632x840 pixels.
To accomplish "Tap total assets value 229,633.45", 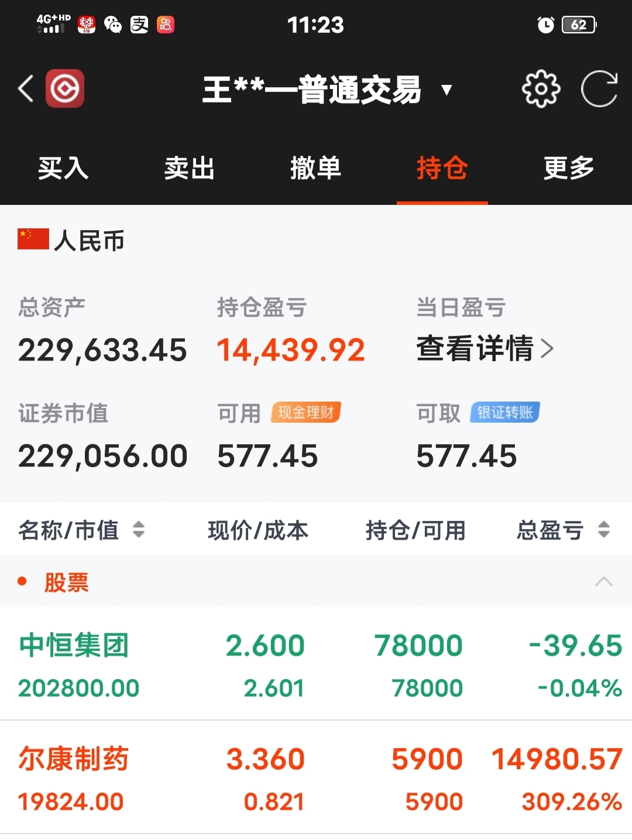I will [x=102, y=350].
